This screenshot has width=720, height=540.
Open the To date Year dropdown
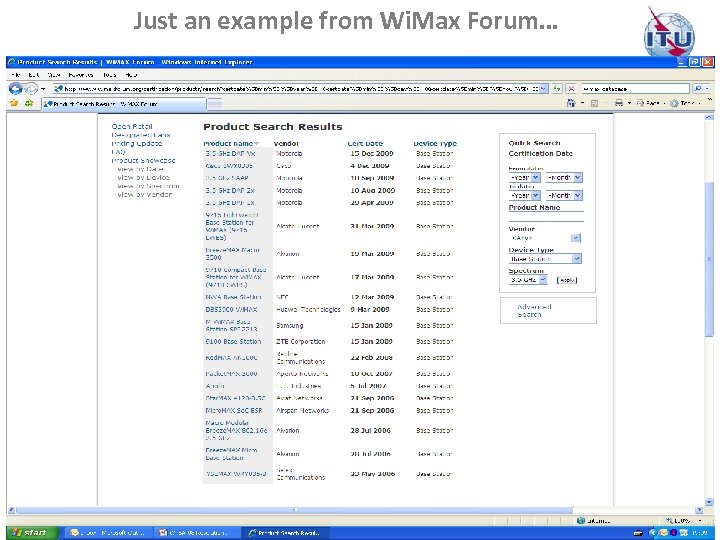(x=524, y=195)
